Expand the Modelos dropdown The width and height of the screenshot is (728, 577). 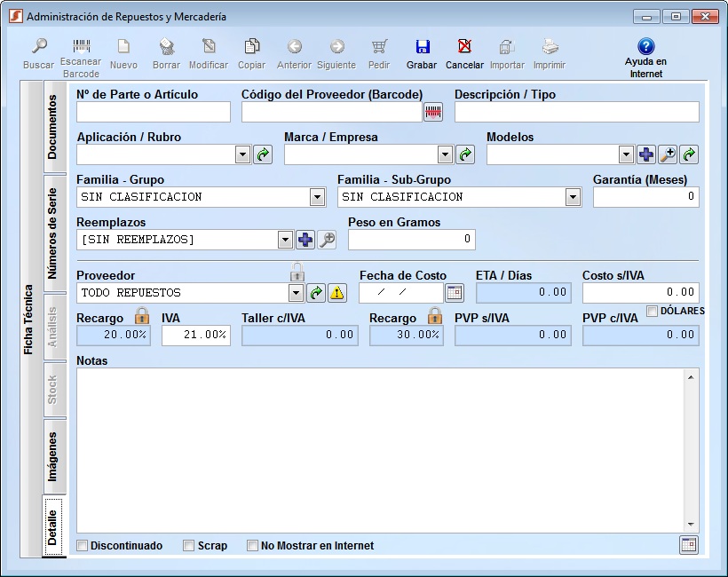(x=626, y=154)
